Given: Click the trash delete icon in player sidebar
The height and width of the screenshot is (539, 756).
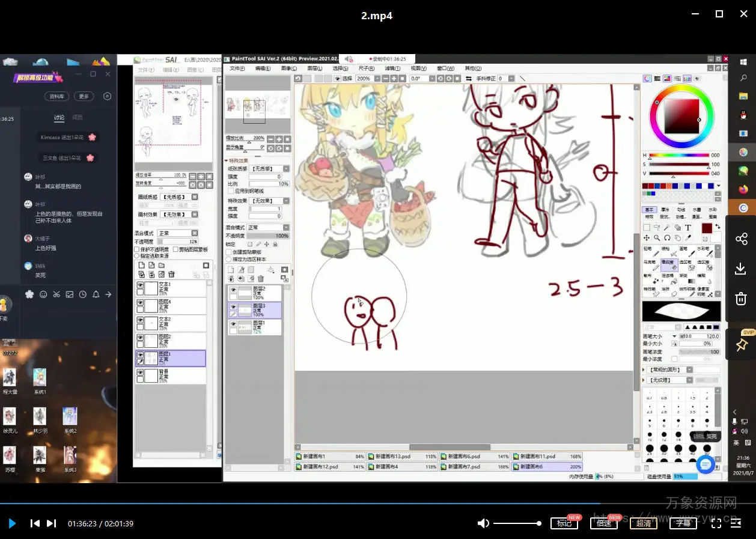Looking at the screenshot, I should pyautogui.click(x=741, y=299).
